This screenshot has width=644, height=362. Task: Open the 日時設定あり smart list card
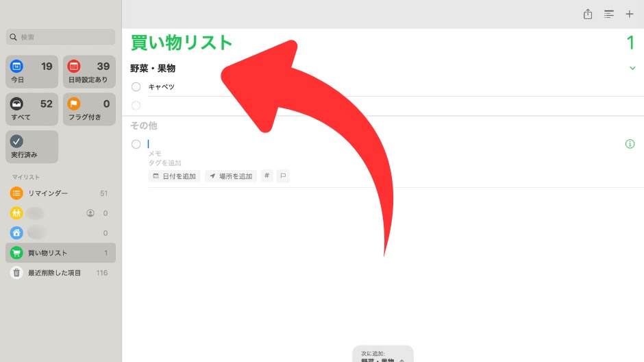pyautogui.click(x=89, y=72)
